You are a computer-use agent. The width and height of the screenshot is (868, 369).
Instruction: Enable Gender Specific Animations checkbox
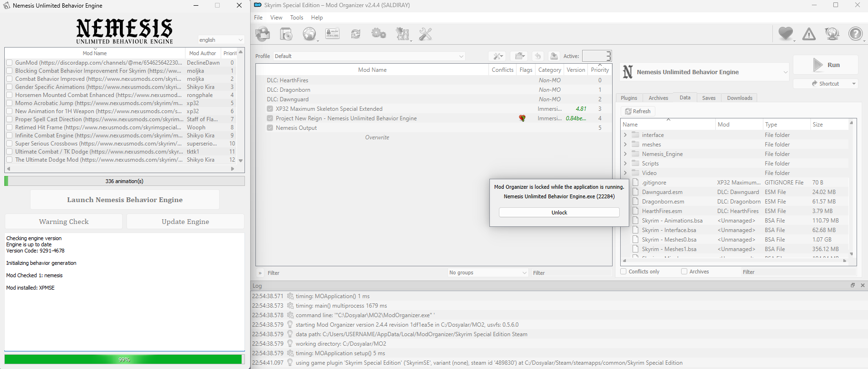pos(9,87)
